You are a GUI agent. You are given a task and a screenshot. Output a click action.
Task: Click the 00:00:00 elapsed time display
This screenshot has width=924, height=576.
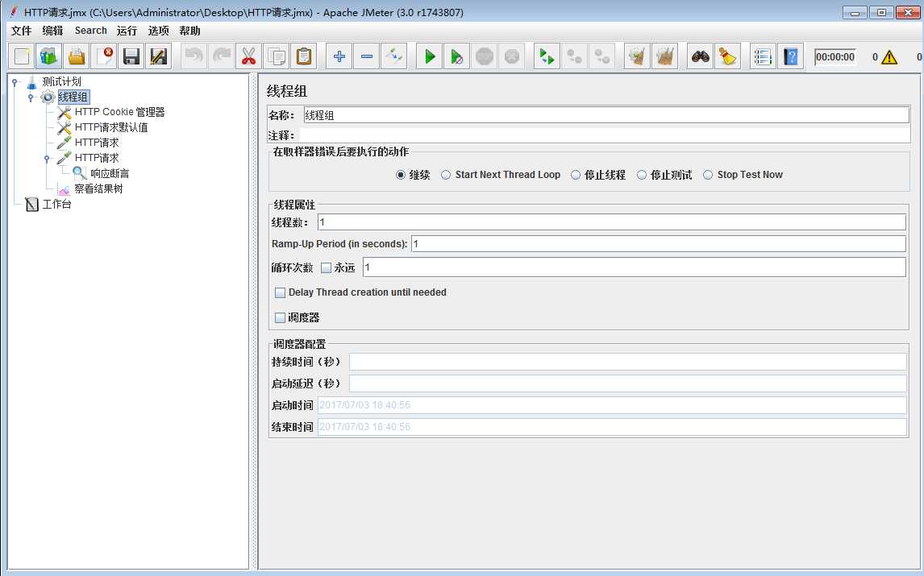[835, 57]
